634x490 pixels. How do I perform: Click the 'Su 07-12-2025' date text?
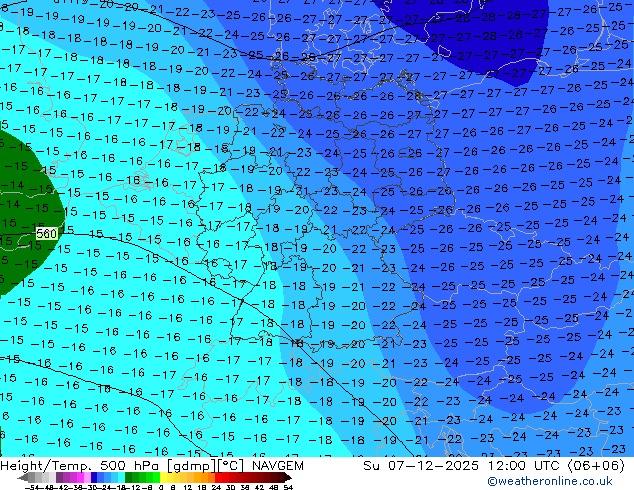click(x=421, y=466)
